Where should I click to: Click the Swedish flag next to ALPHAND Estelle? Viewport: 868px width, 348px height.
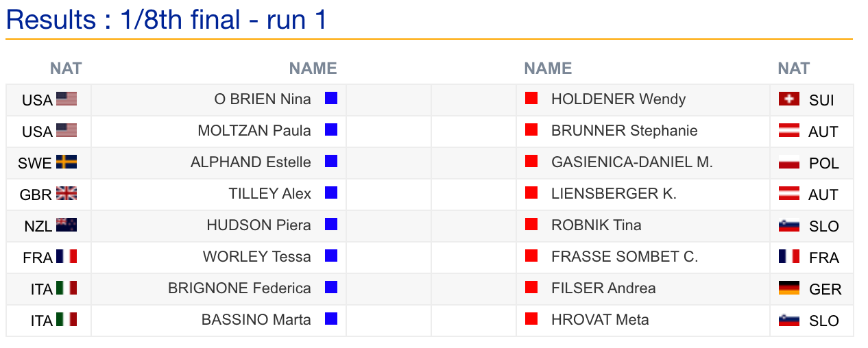[67, 162]
